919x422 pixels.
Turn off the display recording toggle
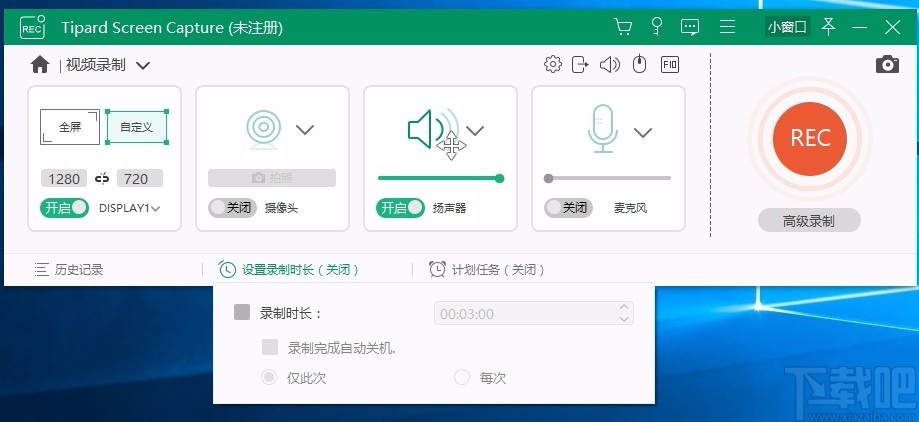pos(64,208)
